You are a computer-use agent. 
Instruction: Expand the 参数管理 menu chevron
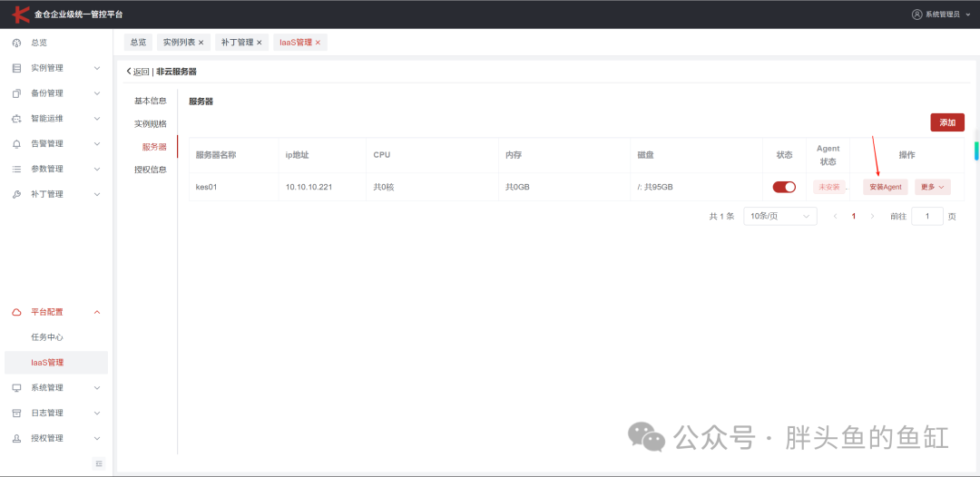[97, 170]
